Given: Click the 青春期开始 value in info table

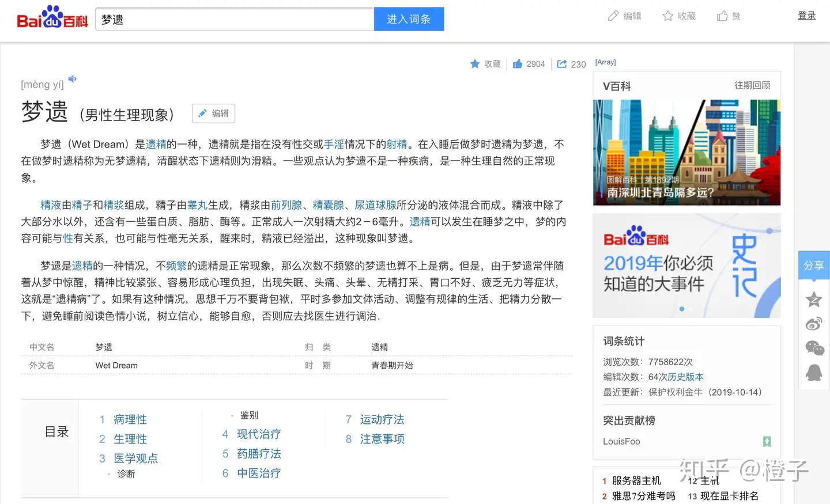Looking at the screenshot, I should [x=392, y=365].
